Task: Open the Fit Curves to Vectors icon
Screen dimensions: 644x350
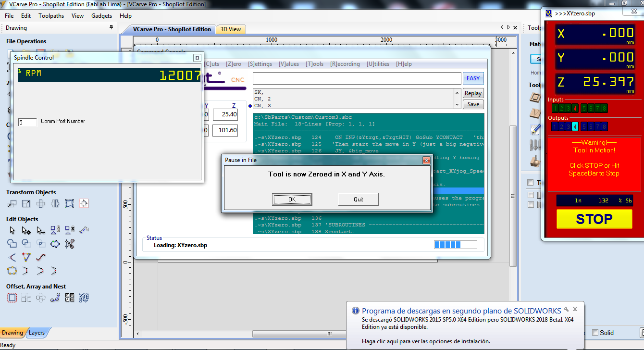Action: pyautogui.click(x=26, y=257)
